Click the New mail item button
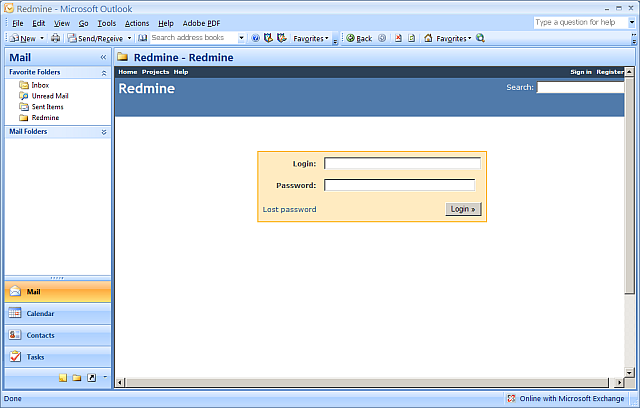The width and height of the screenshot is (640, 408). click(23, 38)
